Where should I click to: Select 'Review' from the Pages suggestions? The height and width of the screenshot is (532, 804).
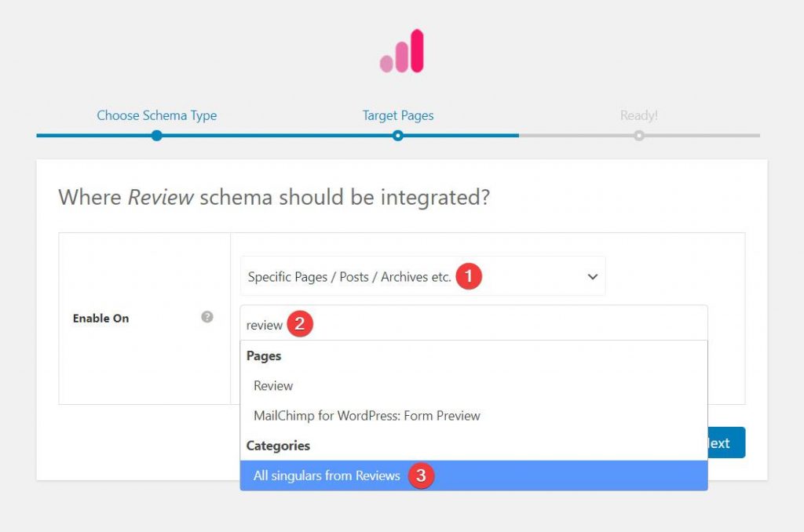click(273, 385)
